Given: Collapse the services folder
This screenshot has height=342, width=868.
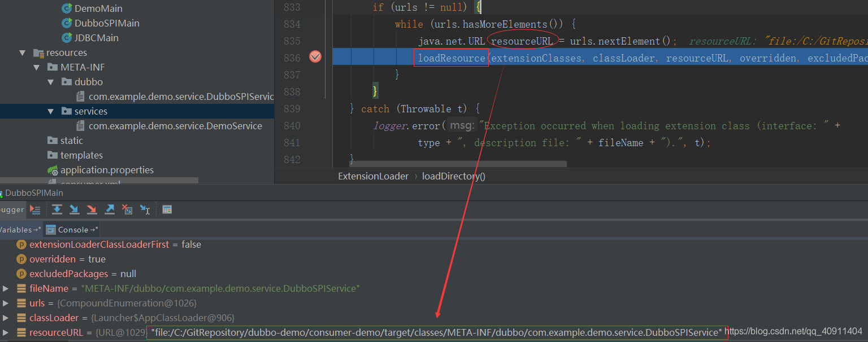Looking at the screenshot, I should [x=51, y=111].
